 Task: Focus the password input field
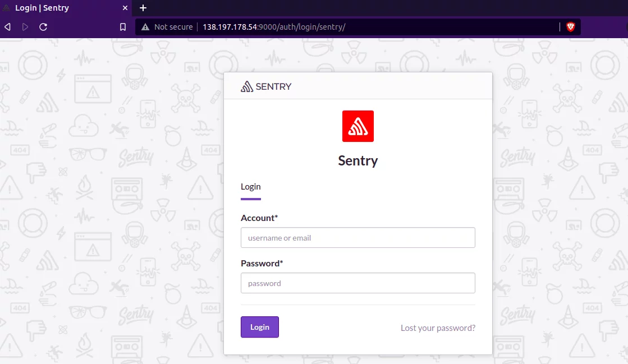[x=357, y=283]
